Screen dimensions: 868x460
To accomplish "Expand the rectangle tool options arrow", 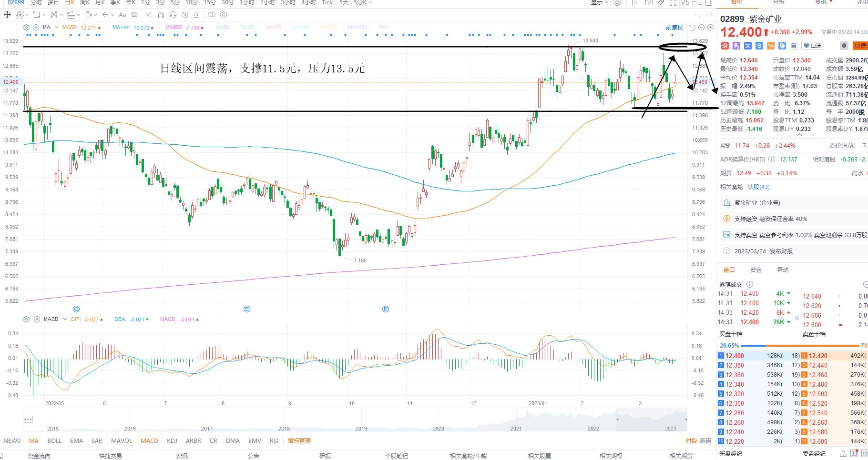I will [43, 15].
